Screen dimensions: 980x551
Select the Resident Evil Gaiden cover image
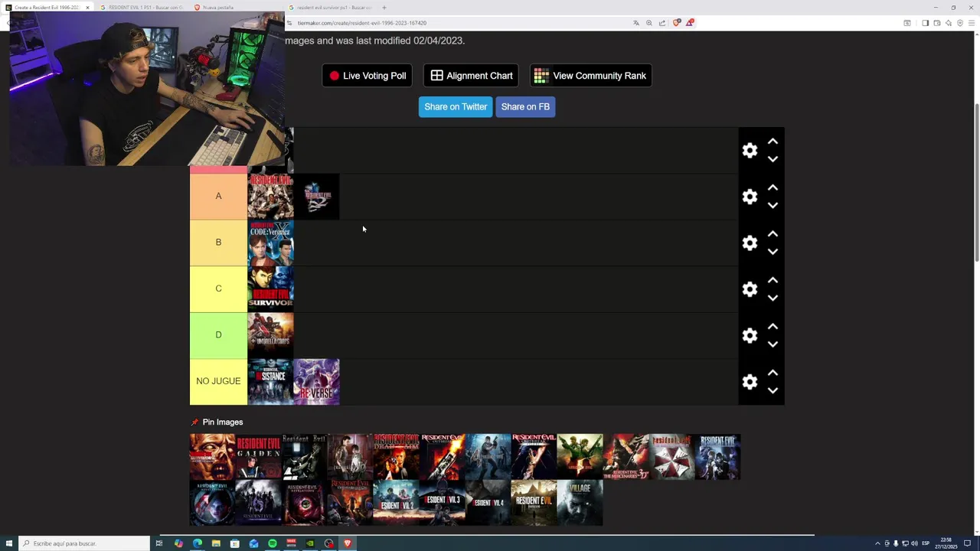[259, 457]
